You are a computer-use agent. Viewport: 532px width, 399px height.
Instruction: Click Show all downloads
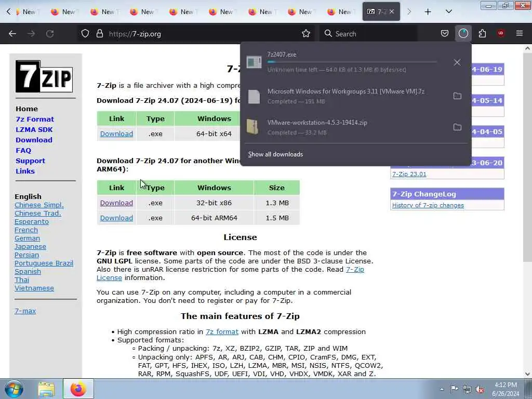coord(275,154)
